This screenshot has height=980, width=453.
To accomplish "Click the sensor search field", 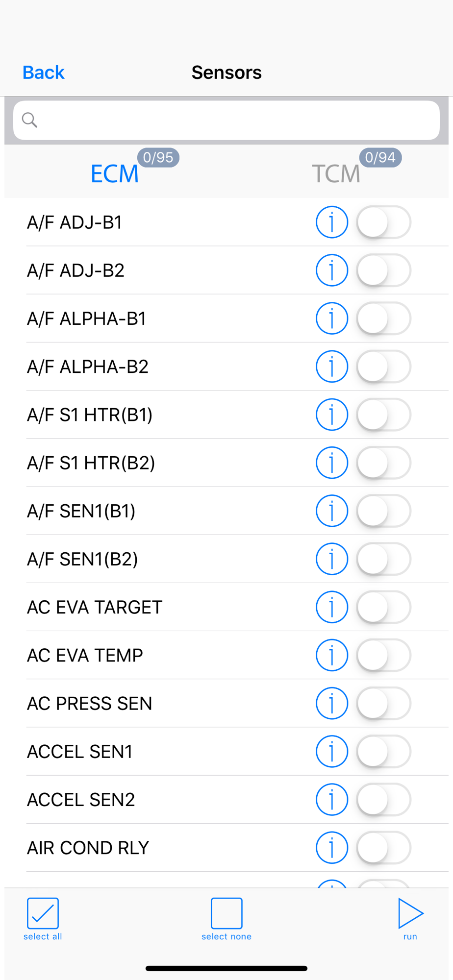I will coord(226,120).
